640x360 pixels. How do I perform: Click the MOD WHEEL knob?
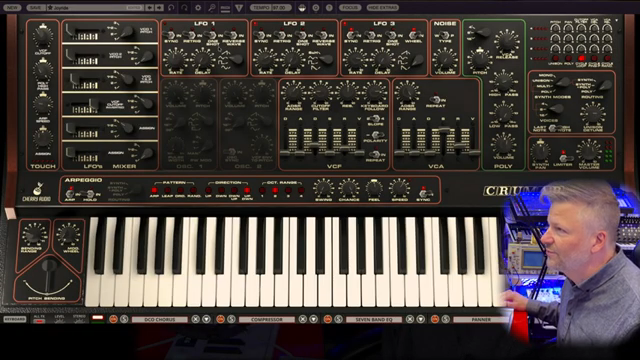click(x=68, y=235)
